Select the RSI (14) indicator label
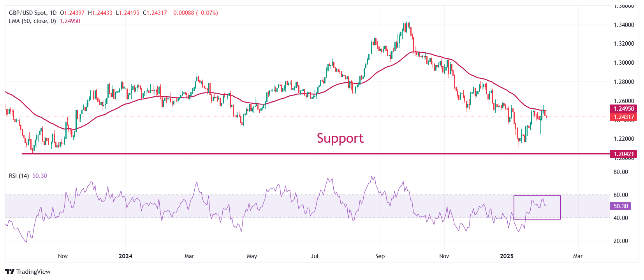This screenshot has width=644, height=280. pos(19,176)
